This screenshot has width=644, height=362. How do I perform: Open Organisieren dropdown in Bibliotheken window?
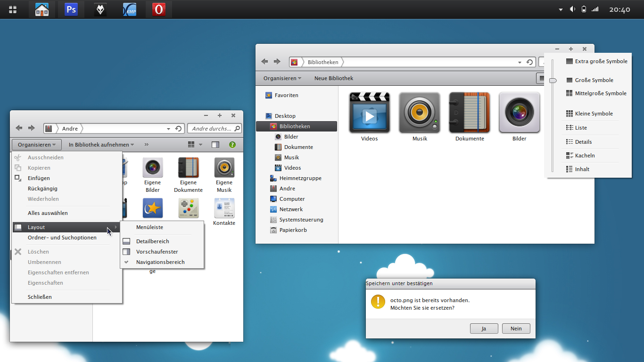tap(282, 78)
